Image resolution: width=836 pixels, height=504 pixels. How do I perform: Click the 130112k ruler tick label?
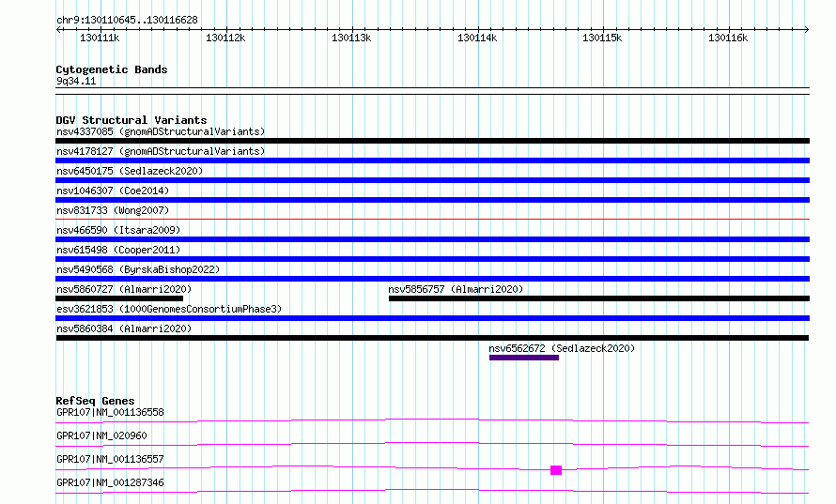click(x=225, y=38)
